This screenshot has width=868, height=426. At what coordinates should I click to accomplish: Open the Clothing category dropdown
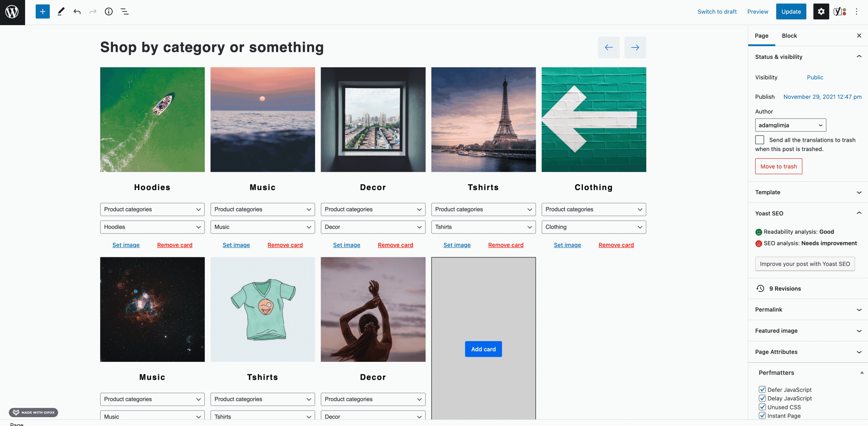click(x=594, y=227)
